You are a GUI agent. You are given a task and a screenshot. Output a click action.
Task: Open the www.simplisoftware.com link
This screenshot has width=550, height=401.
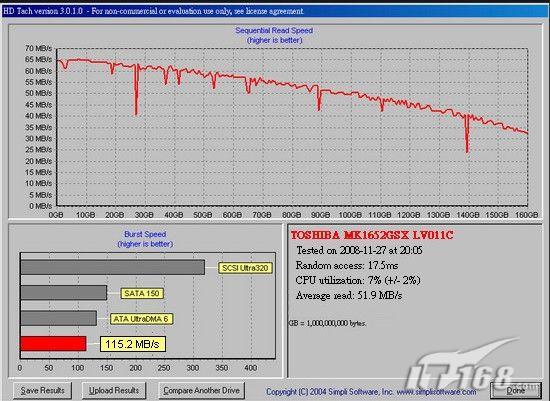[436, 392]
